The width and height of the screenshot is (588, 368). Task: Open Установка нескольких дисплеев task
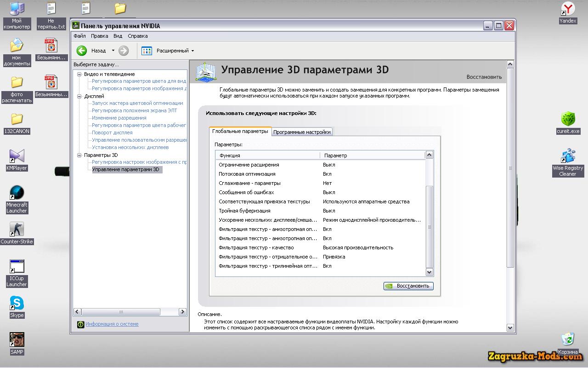click(x=130, y=147)
